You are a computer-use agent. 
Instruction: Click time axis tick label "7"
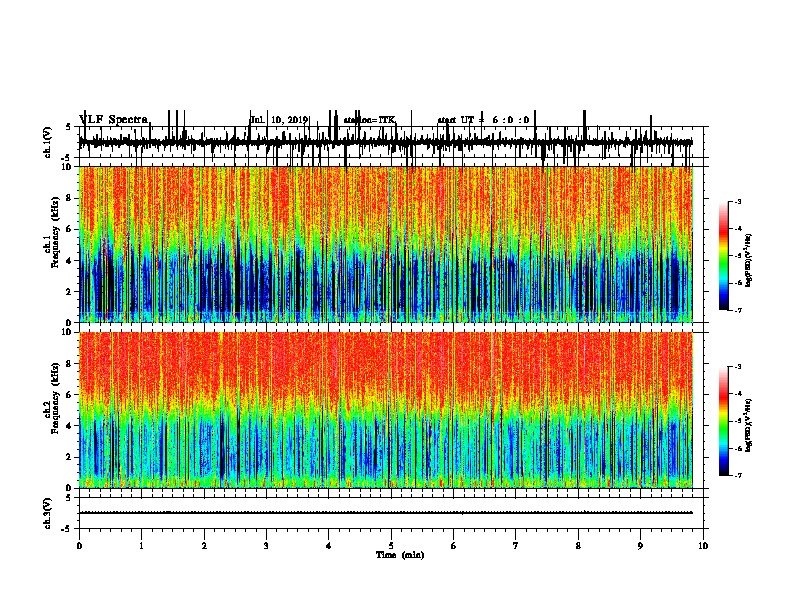click(516, 546)
